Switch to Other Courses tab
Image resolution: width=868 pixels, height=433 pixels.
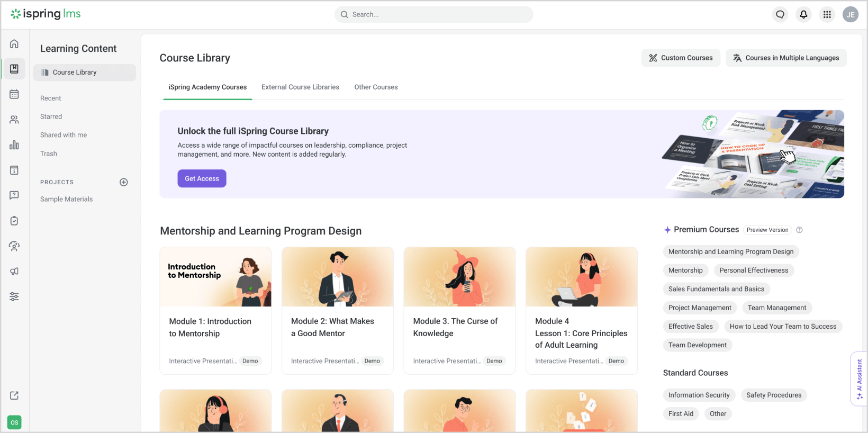click(376, 87)
